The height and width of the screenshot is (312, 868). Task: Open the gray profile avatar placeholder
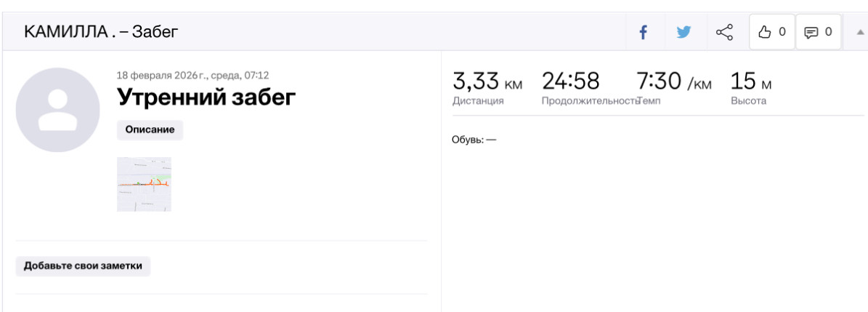click(x=57, y=110)
